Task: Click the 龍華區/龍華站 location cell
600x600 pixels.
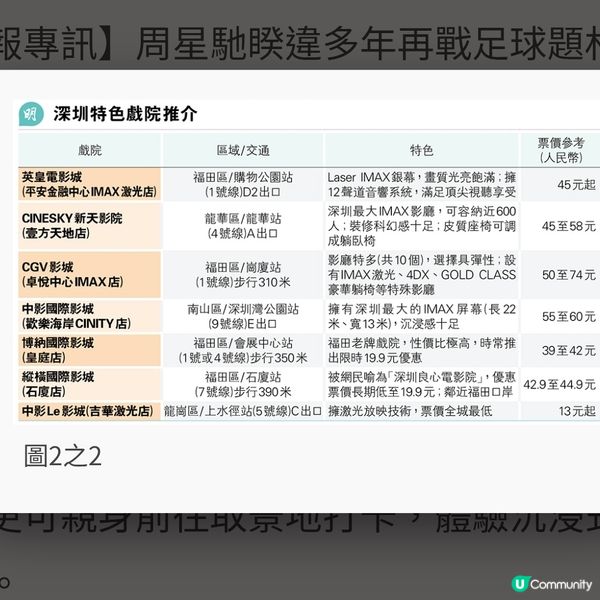Action: click(243, 226)
